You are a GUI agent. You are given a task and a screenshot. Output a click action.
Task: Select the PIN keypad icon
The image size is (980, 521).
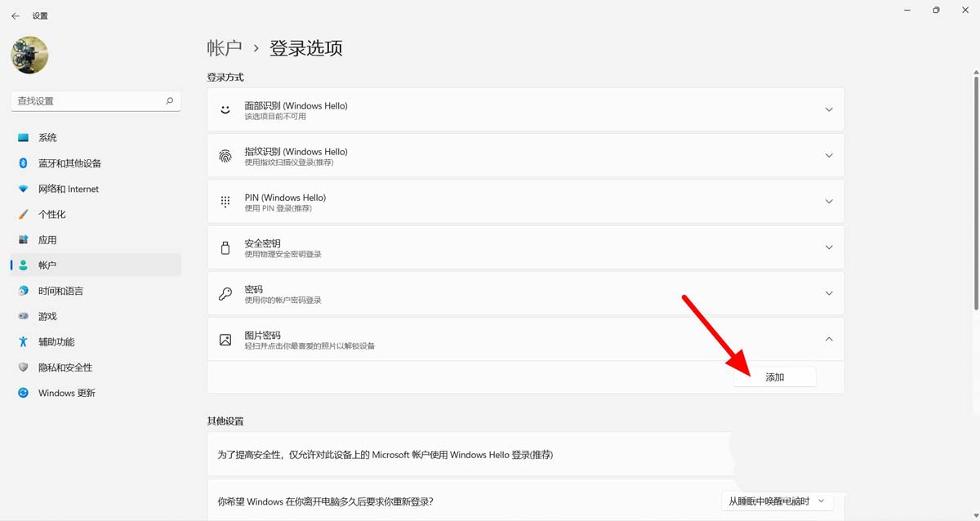pyautogui.click(x=225, y=201)
